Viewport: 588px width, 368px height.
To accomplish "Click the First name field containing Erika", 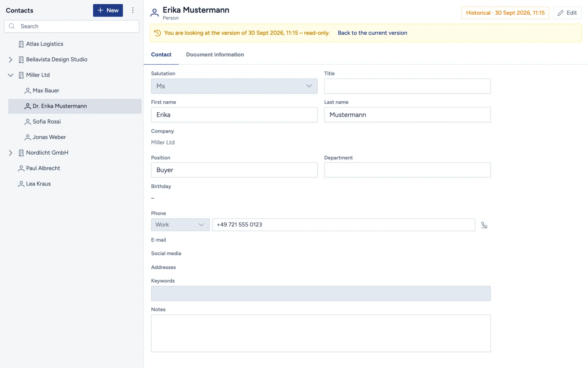I will tap(234, 115).
